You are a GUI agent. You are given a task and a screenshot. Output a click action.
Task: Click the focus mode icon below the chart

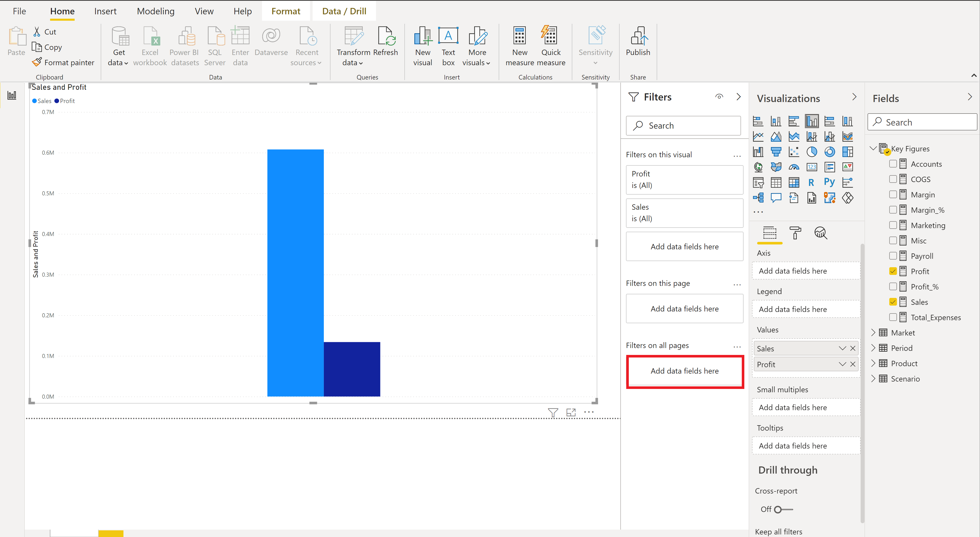click(x=571, y=412)
